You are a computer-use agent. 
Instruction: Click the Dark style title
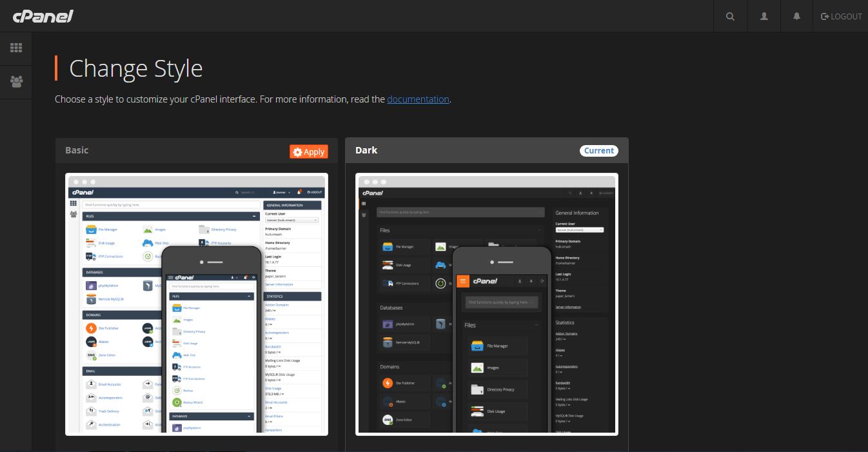[366, 150]
